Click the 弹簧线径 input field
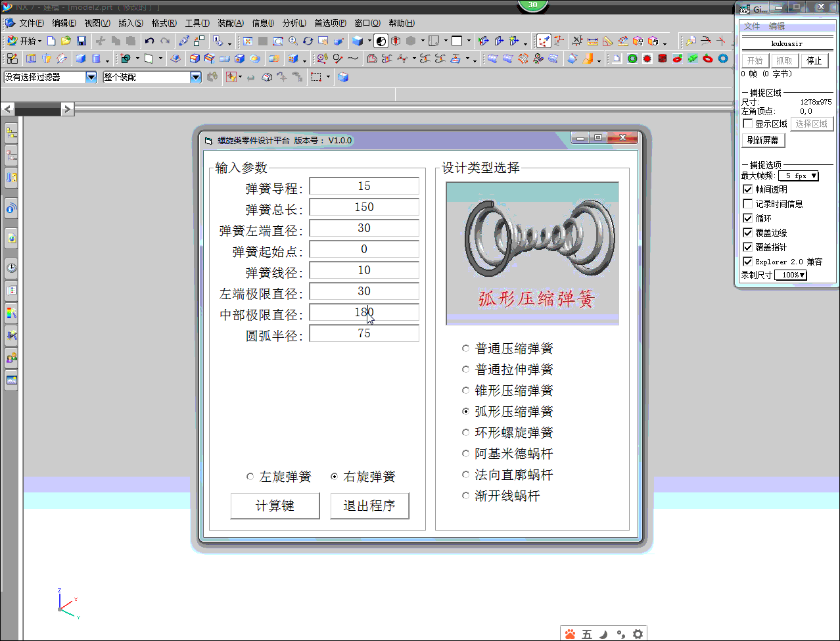 [x=364, y=270]
